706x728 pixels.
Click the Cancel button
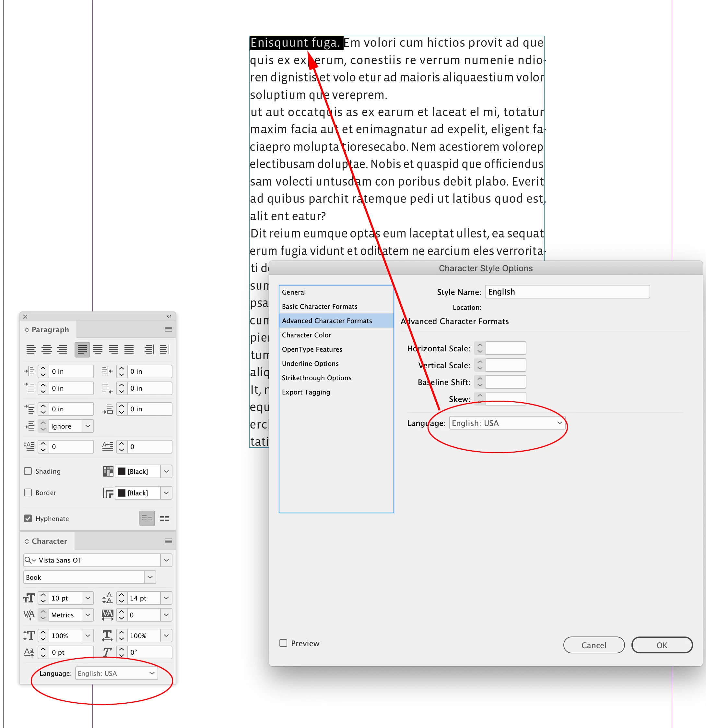pyautogui.click(x=594, y=645)
